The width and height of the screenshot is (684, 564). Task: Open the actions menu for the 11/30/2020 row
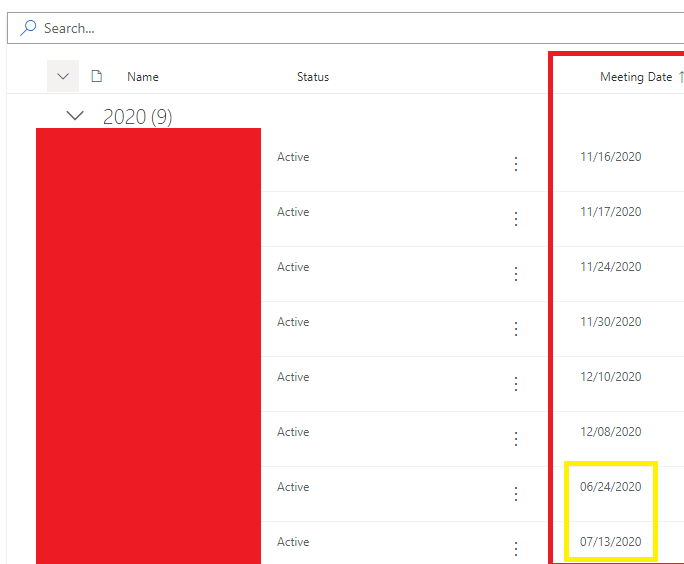pos(516,328)
